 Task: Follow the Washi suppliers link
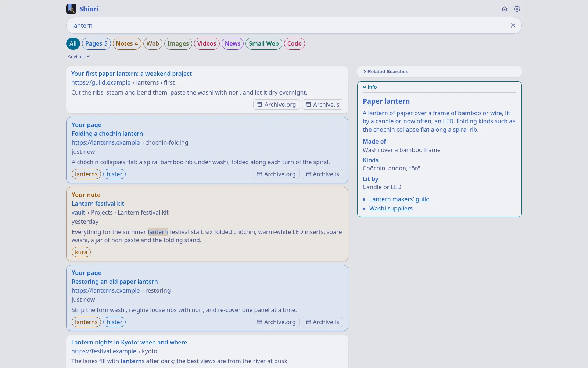point(391,208)
